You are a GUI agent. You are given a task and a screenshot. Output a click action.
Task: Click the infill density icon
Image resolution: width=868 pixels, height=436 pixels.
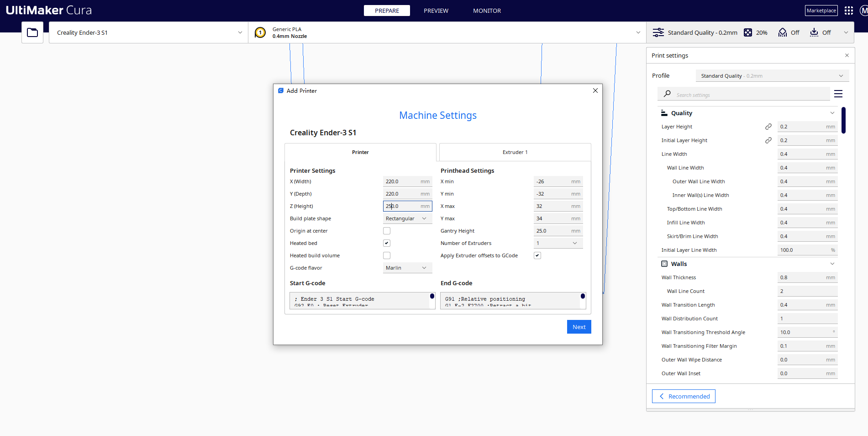(x=748, y=32)
